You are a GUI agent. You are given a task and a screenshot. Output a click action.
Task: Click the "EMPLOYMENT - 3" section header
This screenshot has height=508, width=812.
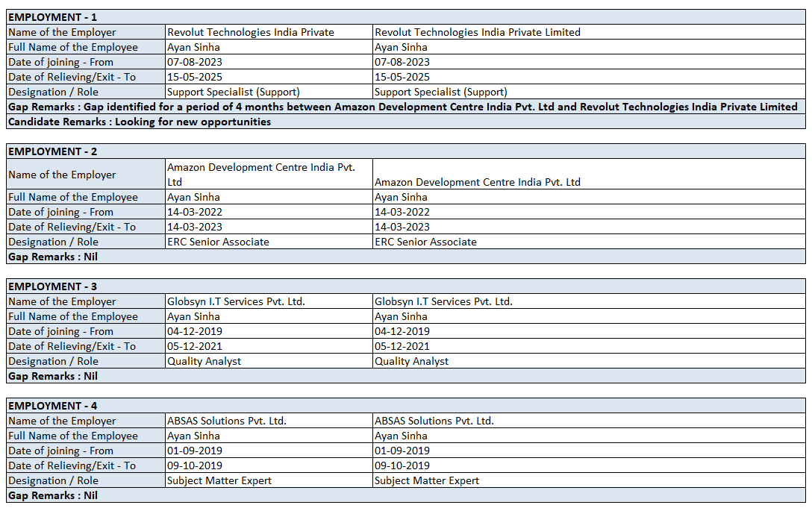click(x=52, y=286)
